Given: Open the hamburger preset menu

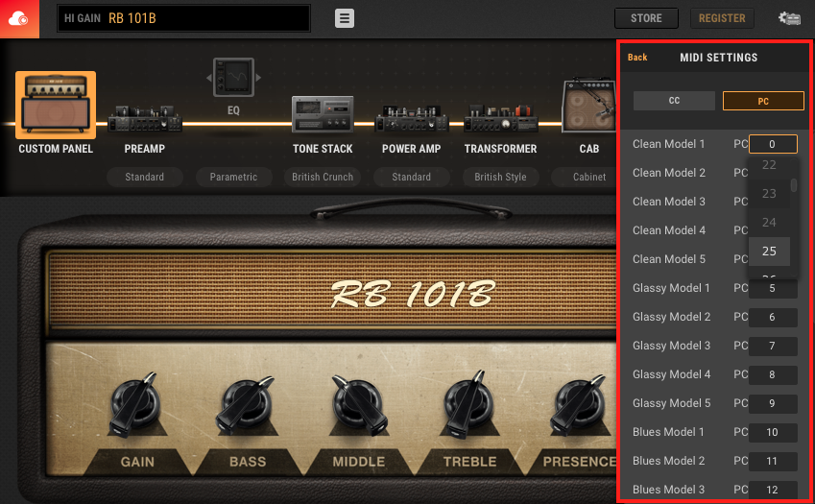Looking at the screenshot, I should [344, 18].
